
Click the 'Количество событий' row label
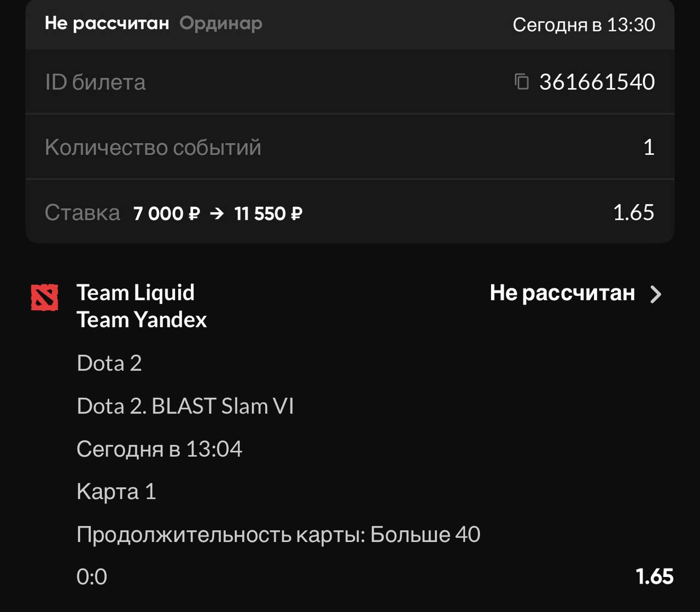coord(153,147)
